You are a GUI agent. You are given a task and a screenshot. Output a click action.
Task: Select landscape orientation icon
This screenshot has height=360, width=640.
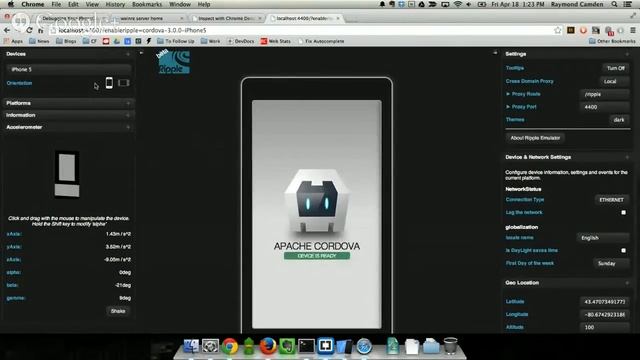point(124,83)
